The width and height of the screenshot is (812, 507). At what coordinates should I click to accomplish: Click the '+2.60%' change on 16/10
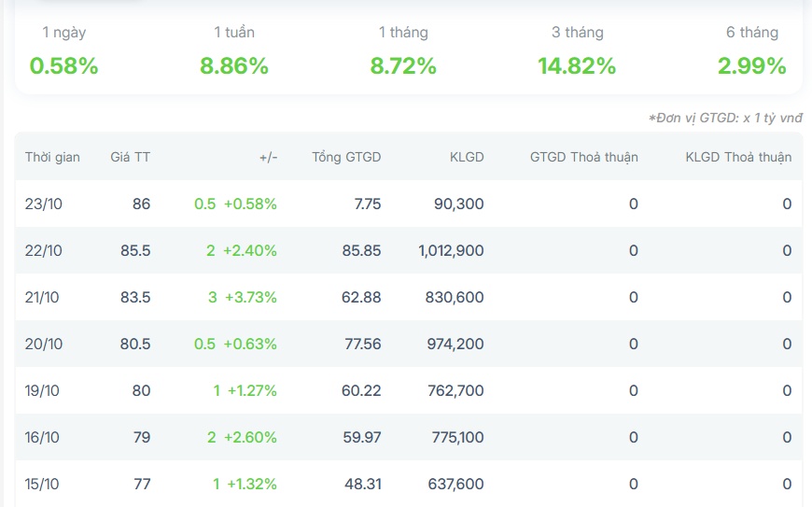point(251,437)
